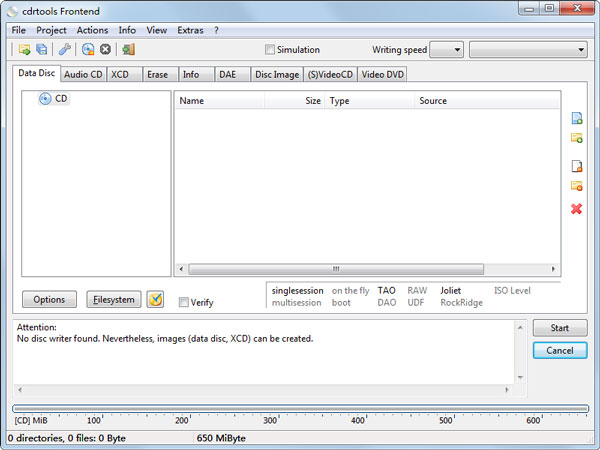Click the open project folder toolbar icon
The width and height of the screenshot is (600, 450).
pos(24,49)
